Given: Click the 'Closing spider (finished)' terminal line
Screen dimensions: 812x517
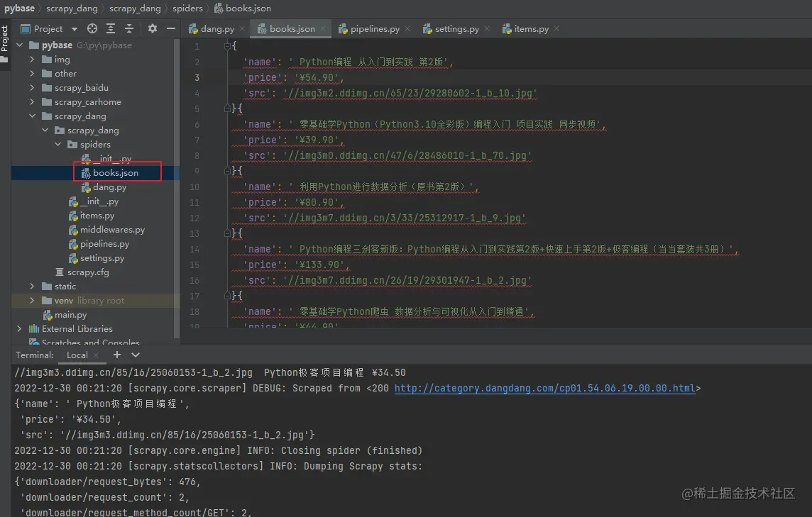Looking at the screenshot, I should click(218, 451).
